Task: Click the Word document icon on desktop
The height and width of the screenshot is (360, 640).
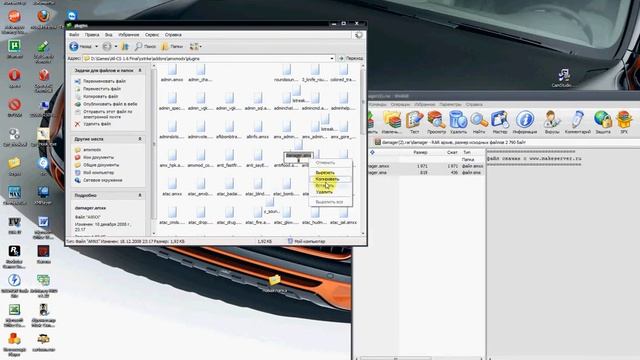Action: tap(43, 222)
